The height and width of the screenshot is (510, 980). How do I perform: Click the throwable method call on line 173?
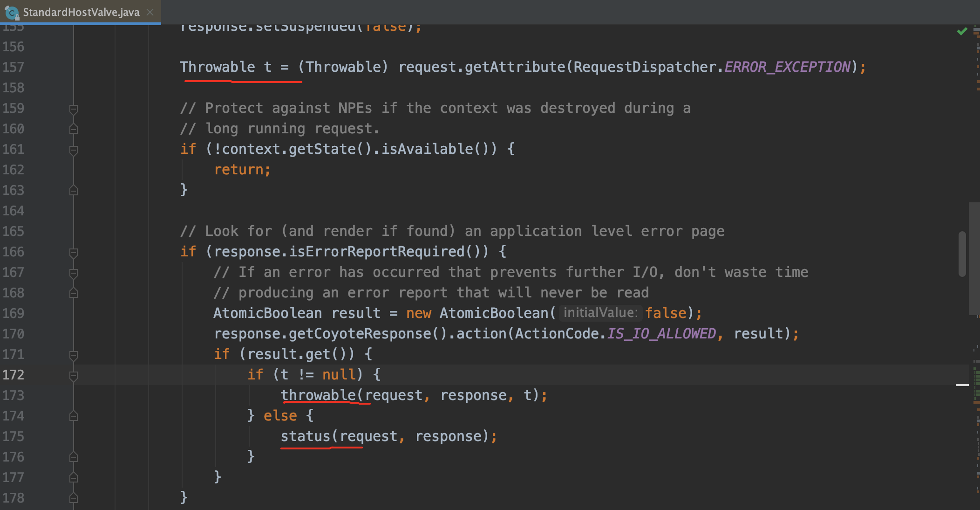[x=318, y=395]
